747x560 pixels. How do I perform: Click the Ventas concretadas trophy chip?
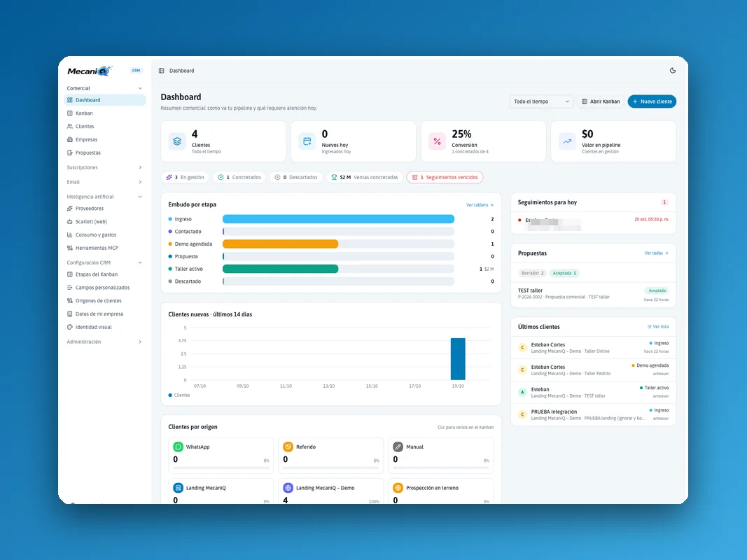coord(365,177)
